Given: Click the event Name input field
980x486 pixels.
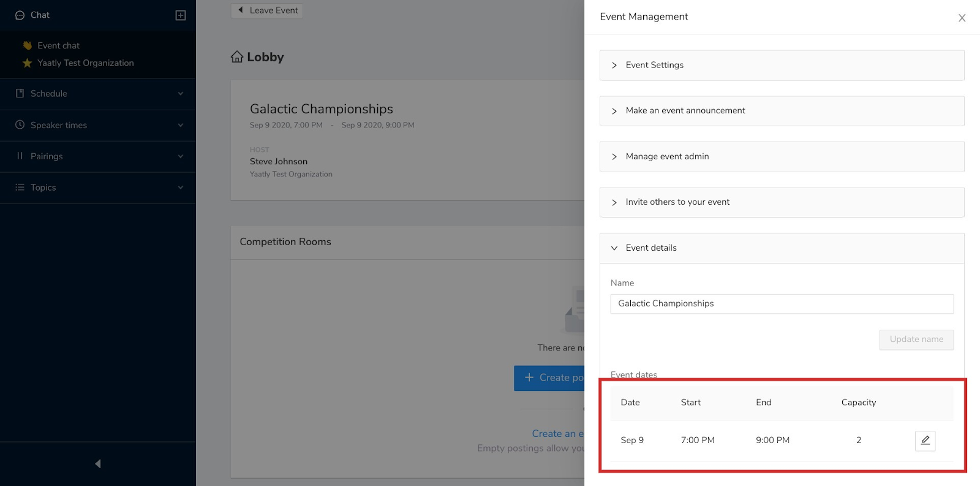Looking at the screenshot, I should [x=782, y=304].
